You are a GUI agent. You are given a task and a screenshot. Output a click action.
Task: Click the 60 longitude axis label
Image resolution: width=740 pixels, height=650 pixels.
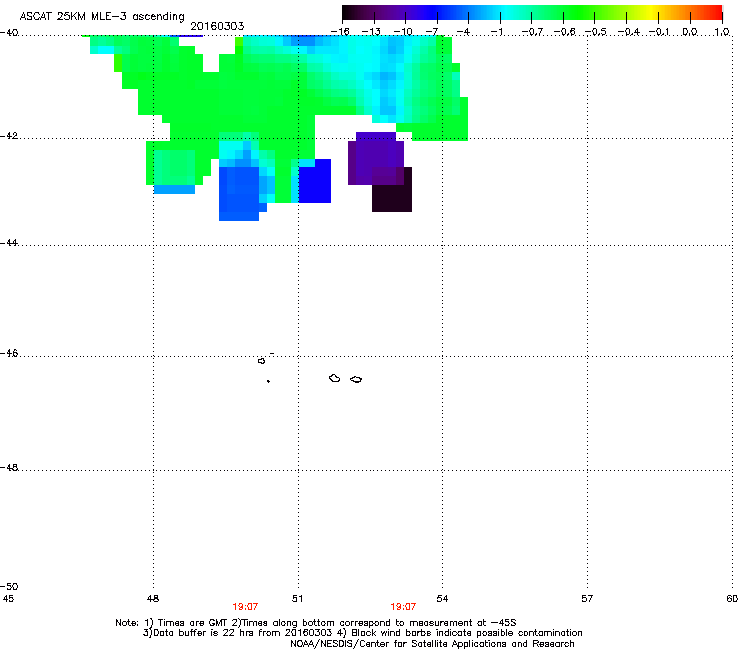click(732, 599)
